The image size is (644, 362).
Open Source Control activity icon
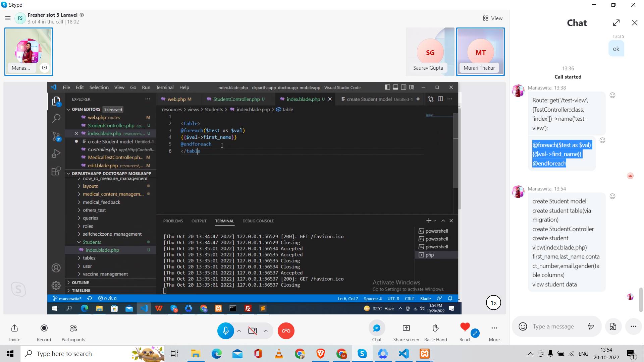(56, 136)
